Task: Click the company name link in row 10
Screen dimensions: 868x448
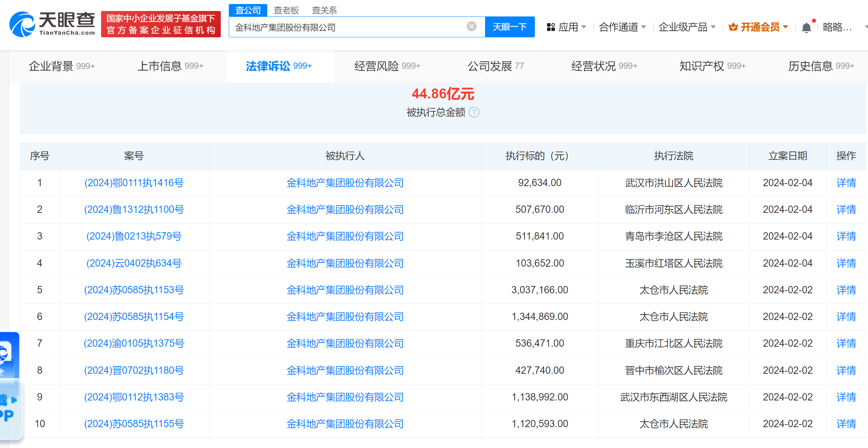Action: tap(345, 424)
